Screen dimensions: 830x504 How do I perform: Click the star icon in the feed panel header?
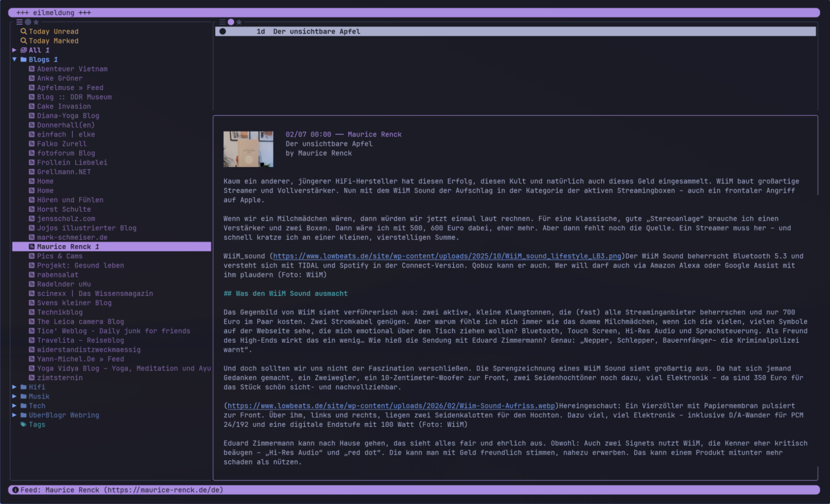(x=36, y=22)
